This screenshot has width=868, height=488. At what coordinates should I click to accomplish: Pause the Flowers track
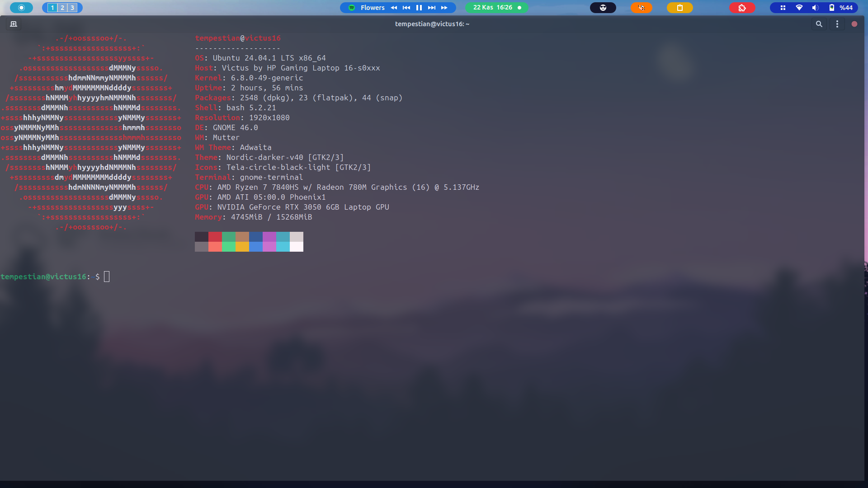419,8
